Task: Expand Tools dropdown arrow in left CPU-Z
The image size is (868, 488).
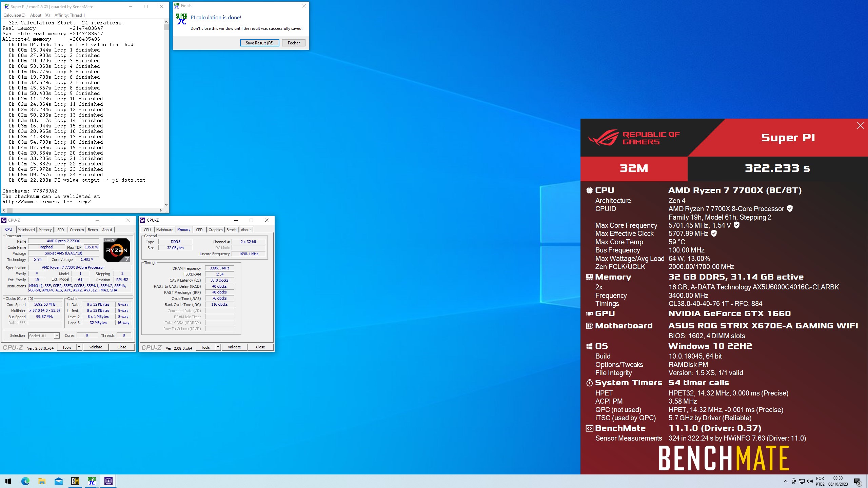Action: [x=79, y=347]
